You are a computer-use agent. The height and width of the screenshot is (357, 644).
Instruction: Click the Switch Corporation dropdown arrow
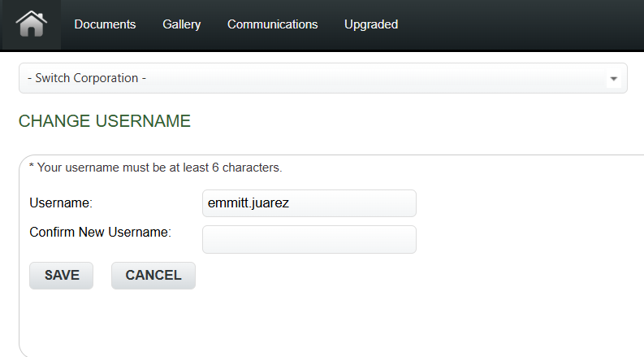[614, 79]
